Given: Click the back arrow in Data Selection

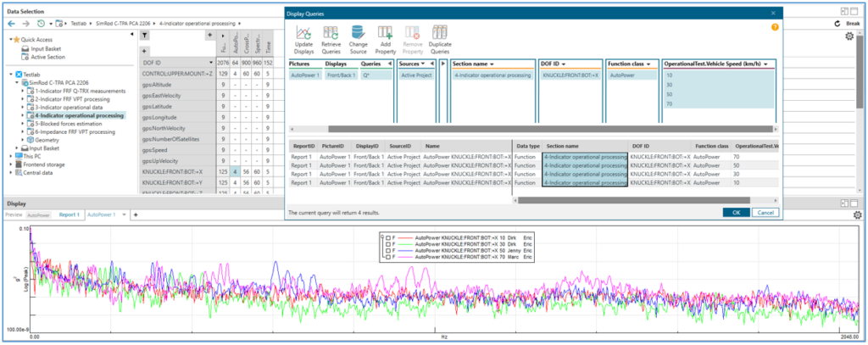Looking at the screenshot, I should (x=11, y=24).
